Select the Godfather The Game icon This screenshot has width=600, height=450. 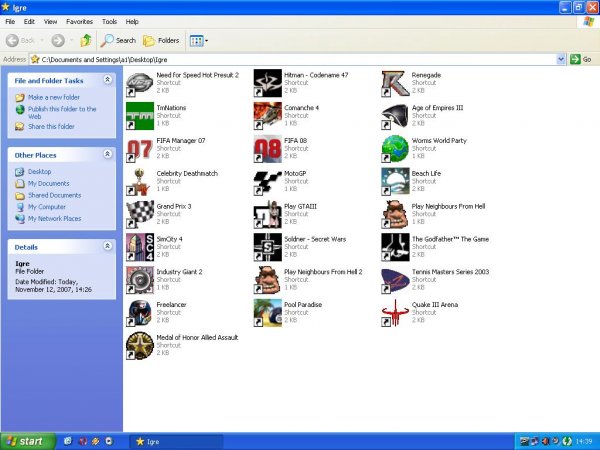(395, 247)
